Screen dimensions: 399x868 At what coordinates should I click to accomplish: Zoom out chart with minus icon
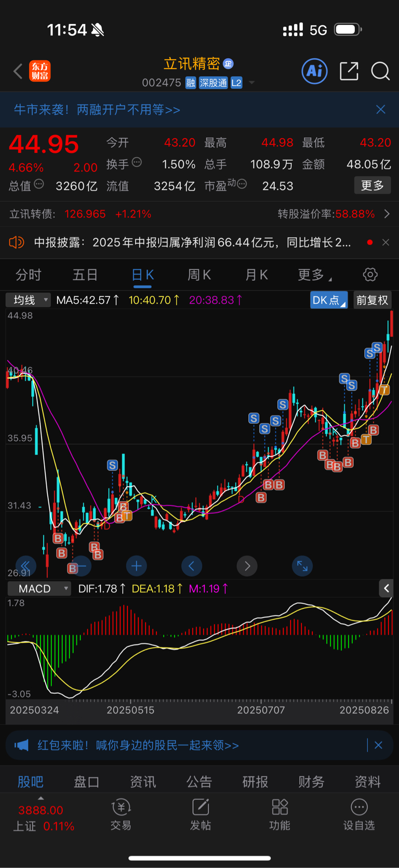pyautogui.click(x=82, y=566)
